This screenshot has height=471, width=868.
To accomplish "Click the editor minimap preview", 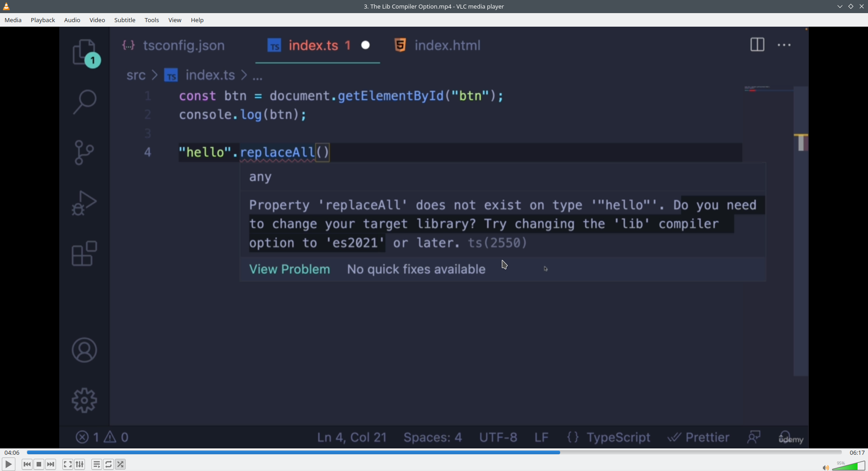I will 768,89.
